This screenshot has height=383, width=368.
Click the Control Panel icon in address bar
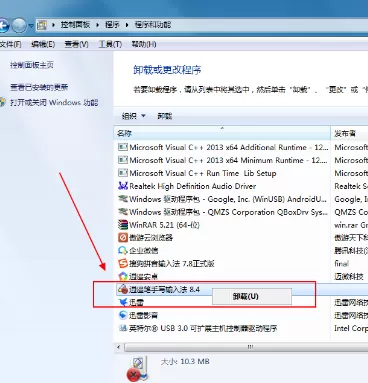pyautogui.click(x=42, y=25)
